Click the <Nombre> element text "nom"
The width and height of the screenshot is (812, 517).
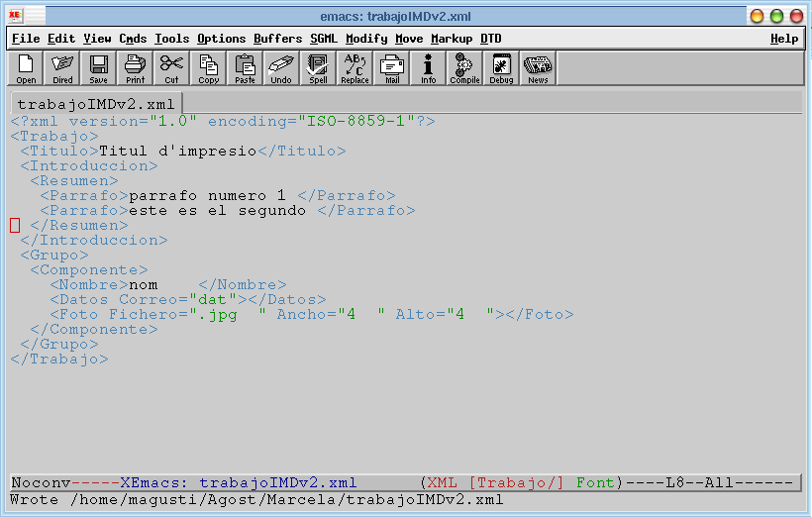(x=144, y=285)
